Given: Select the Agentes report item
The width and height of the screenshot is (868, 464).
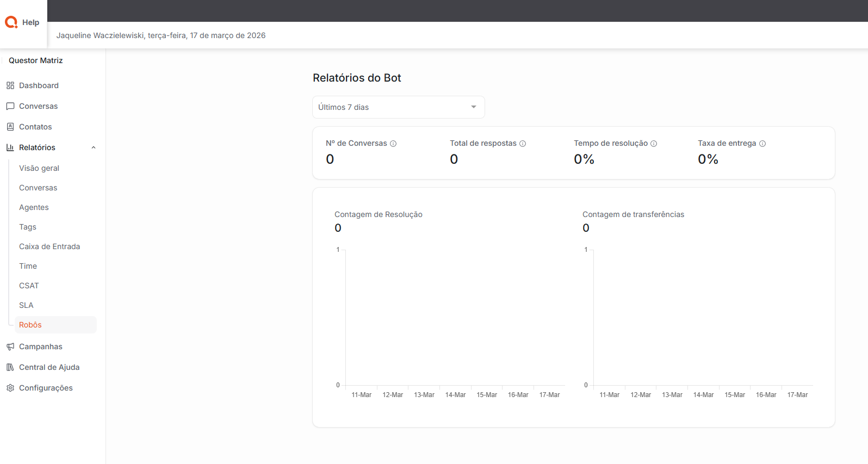Looking at the screenshot, I should point(34,207).
